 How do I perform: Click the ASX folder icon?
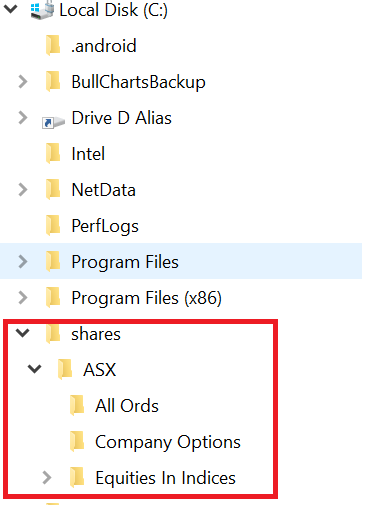click(65, 369)
